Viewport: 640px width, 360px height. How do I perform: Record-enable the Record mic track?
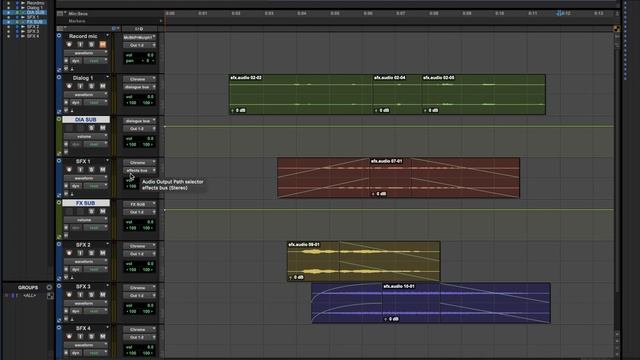[69, 44]
